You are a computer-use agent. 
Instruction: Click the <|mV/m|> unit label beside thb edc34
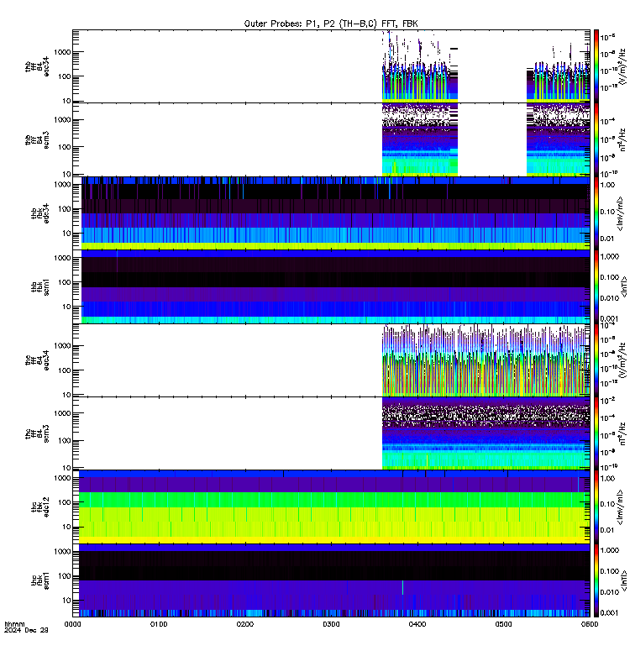tap(621, 213)
